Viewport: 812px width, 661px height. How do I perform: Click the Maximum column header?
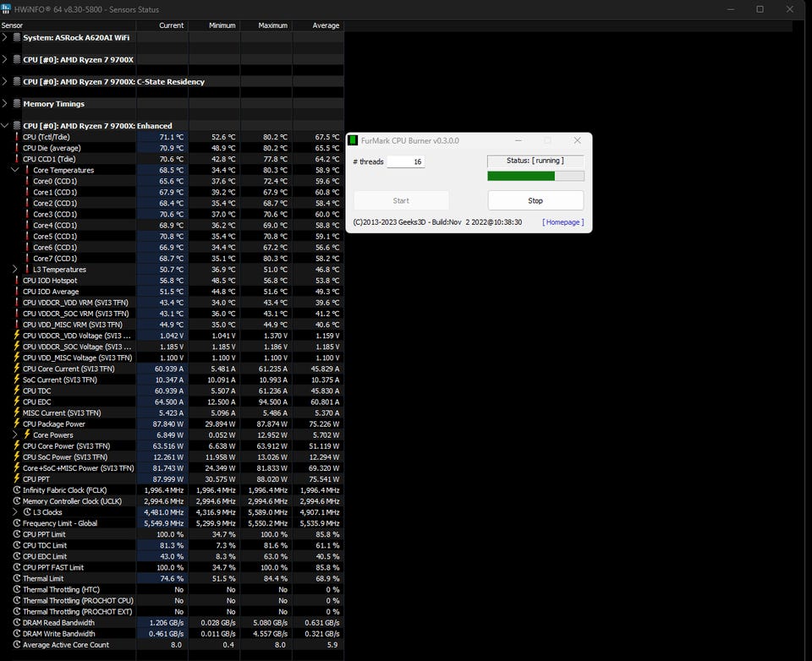266,25
